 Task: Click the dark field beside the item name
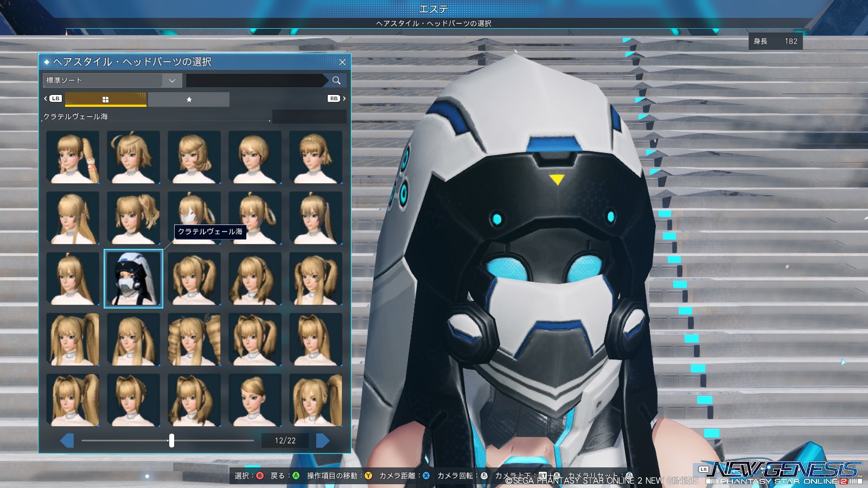tap(309, 117)
